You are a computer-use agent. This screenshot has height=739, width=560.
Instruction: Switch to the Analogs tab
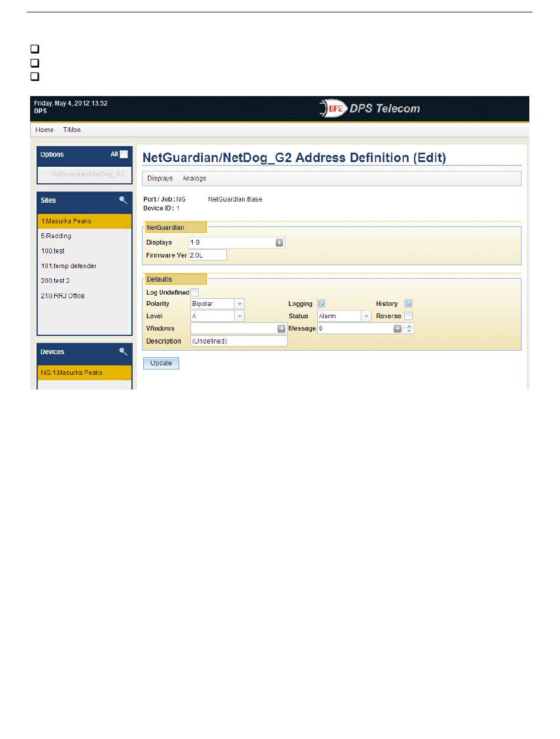pyautogui.click(x=194, y=178)
